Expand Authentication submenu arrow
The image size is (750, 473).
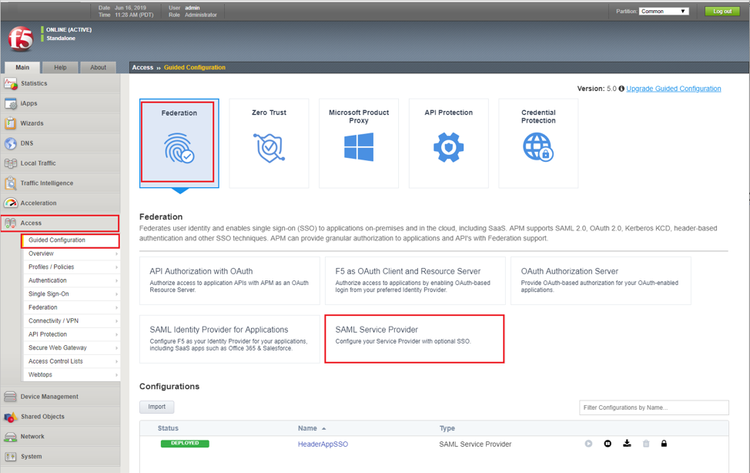(116, 281)
